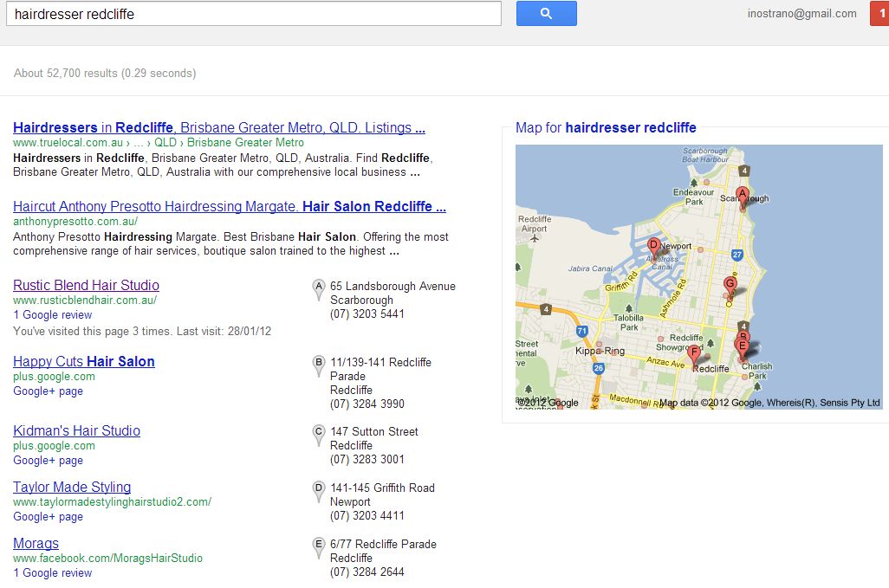This screenshot has width=889, height=588.
Task: Focus the search box containing hairdresser redcliffe
Action: [253, 14]
